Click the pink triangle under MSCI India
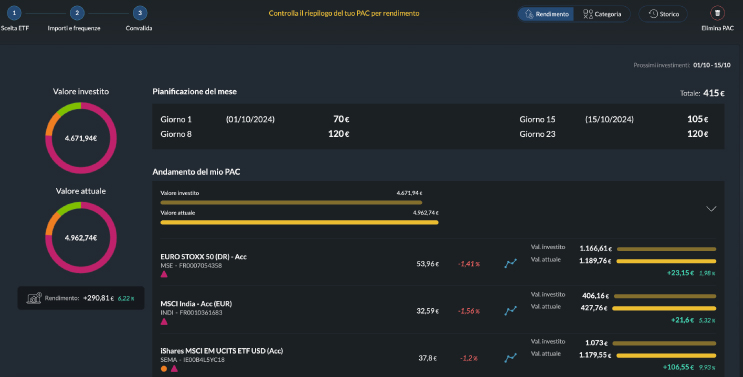The height and width of the screenshot is (377, 743). [x=164, y=322]
